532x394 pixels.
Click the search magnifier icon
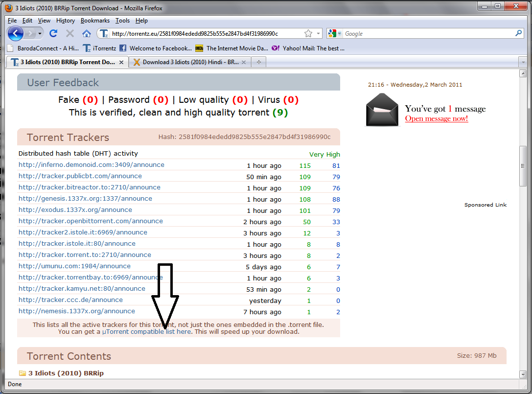518,33
